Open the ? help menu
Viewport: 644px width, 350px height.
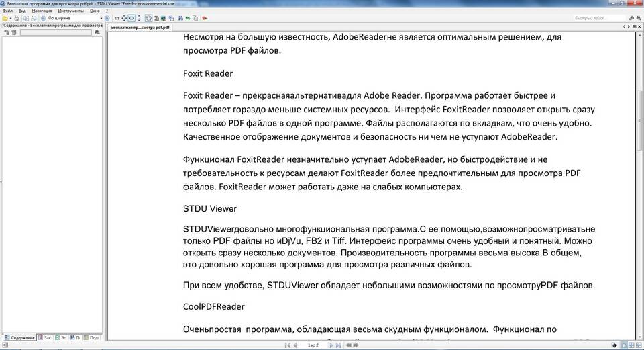point(107,11)
